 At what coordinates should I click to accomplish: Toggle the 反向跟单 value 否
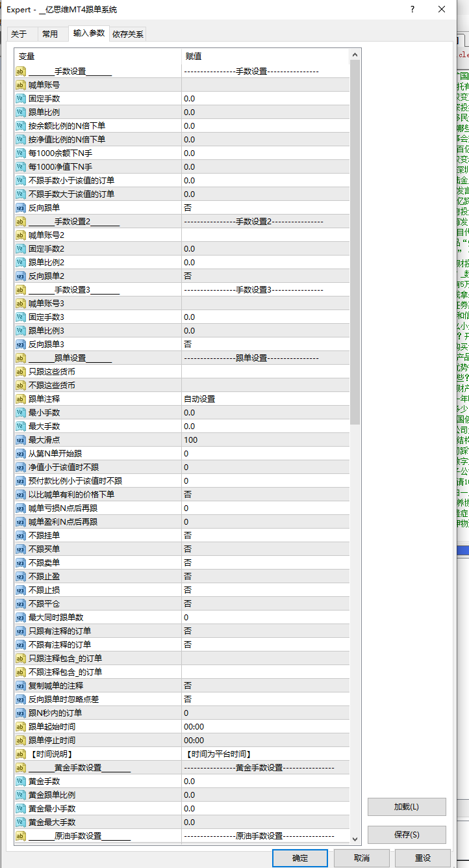coord(265,208)
